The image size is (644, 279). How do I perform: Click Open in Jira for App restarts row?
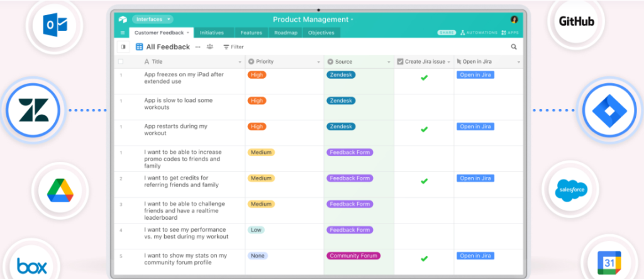point(475,127)
